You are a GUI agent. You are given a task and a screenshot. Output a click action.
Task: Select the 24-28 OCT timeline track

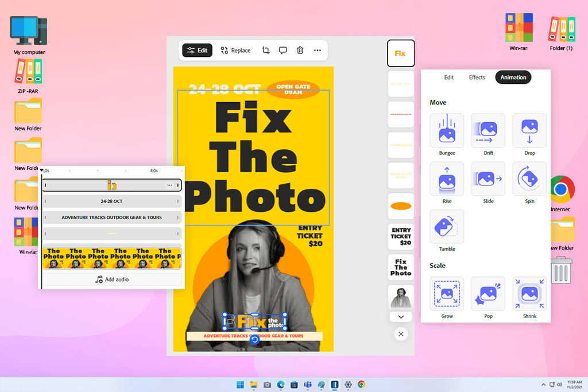click(x=112, y=201)
